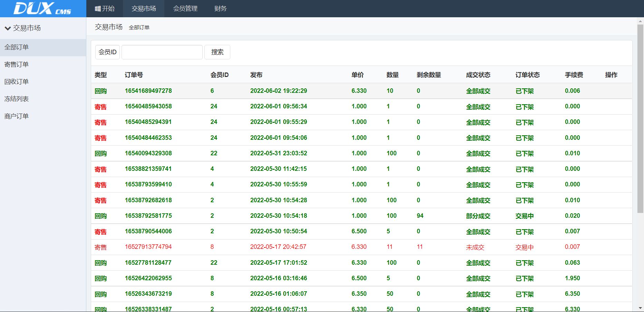Open the 会员管理 top menu
644x312 pixels.
point(185,9)
